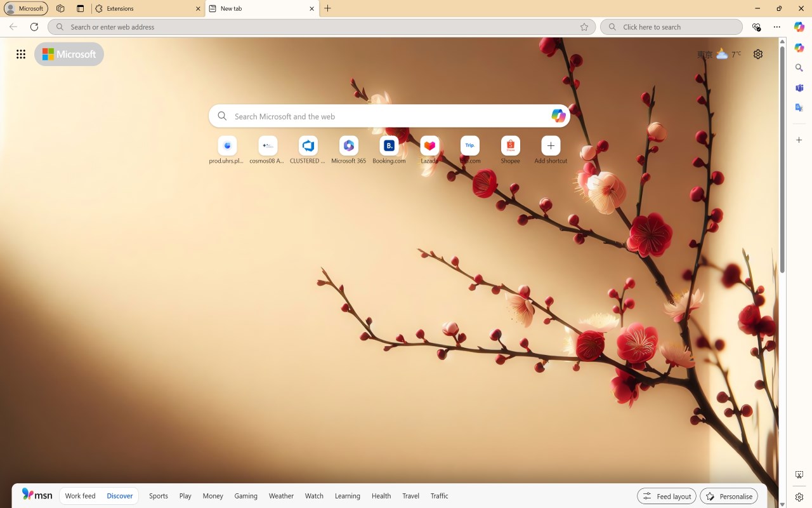The image size is (812, 508).
Task: Click the Microsoft logo button
Action: tap(69, 54)
